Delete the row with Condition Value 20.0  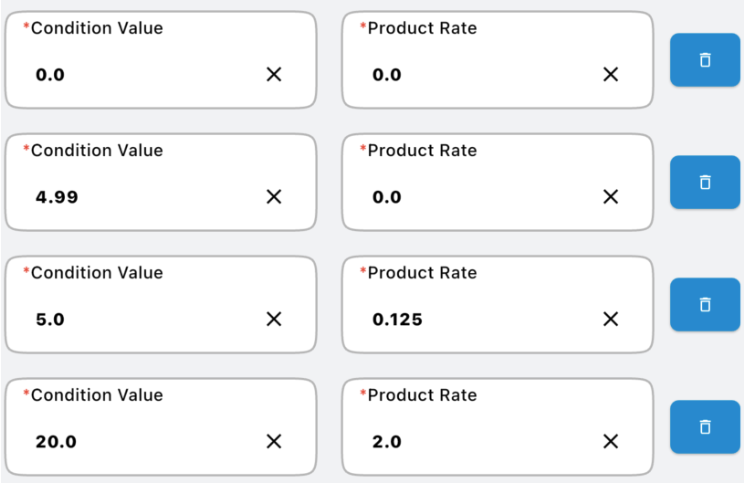coord(704,427)
